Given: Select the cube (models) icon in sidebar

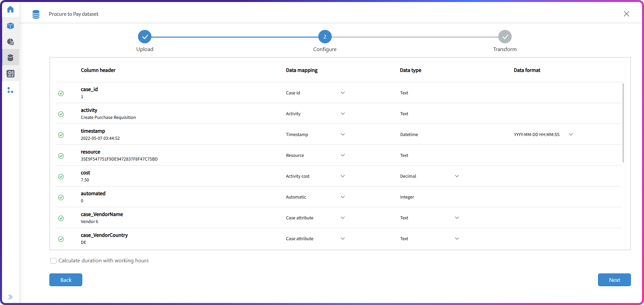Looking at the screenshot, I should tap(10, 26).
